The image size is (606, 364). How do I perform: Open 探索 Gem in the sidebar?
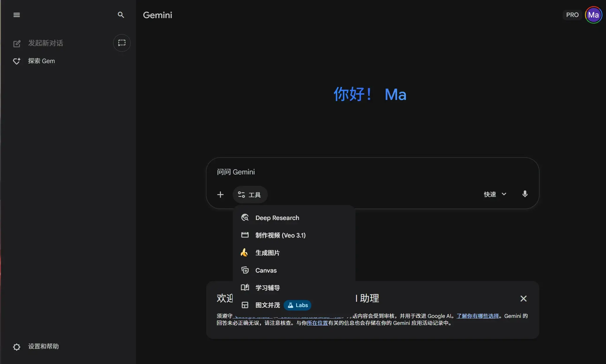click(41, 61)
